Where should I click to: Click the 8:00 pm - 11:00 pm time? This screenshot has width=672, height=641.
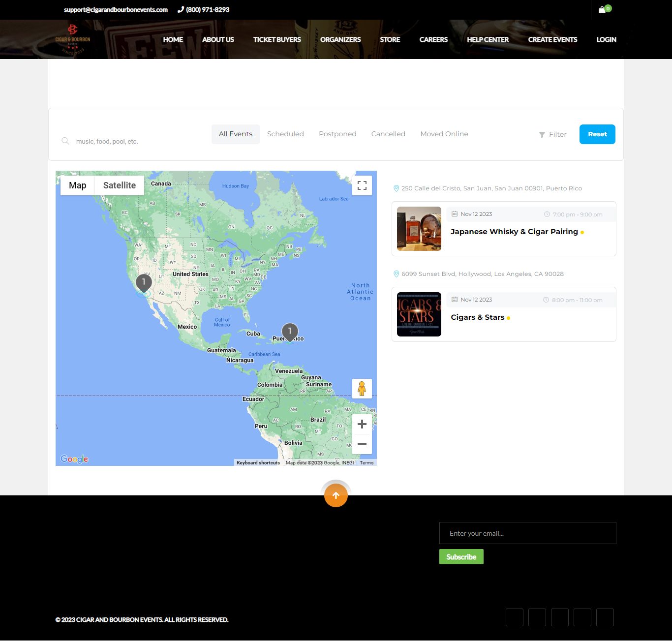[x=577, y=300]
